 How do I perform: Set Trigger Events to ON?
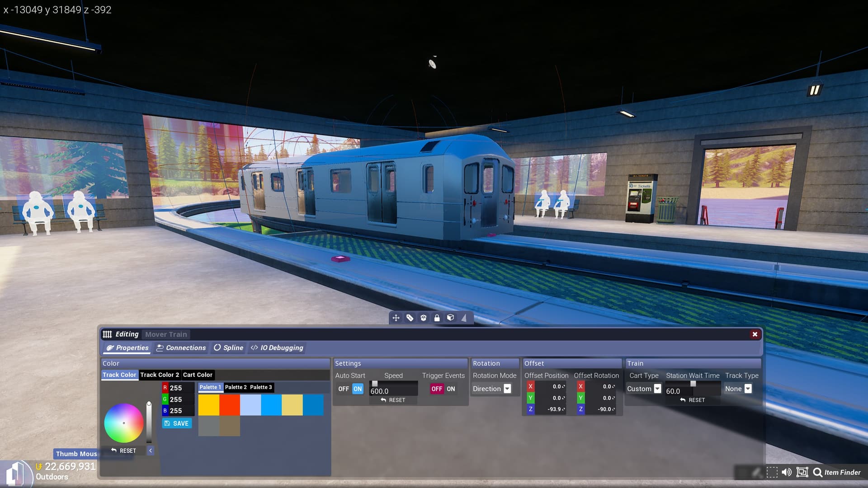point(451,389)
